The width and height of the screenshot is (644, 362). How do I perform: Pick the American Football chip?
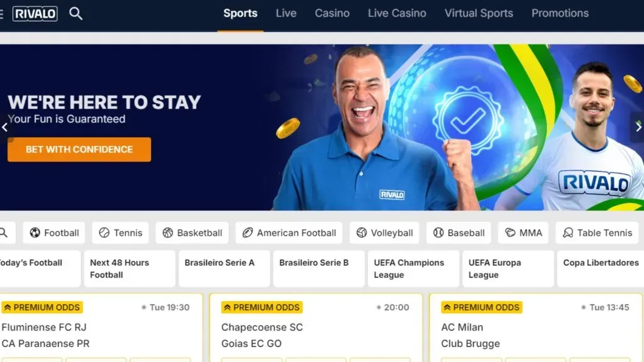289,233
